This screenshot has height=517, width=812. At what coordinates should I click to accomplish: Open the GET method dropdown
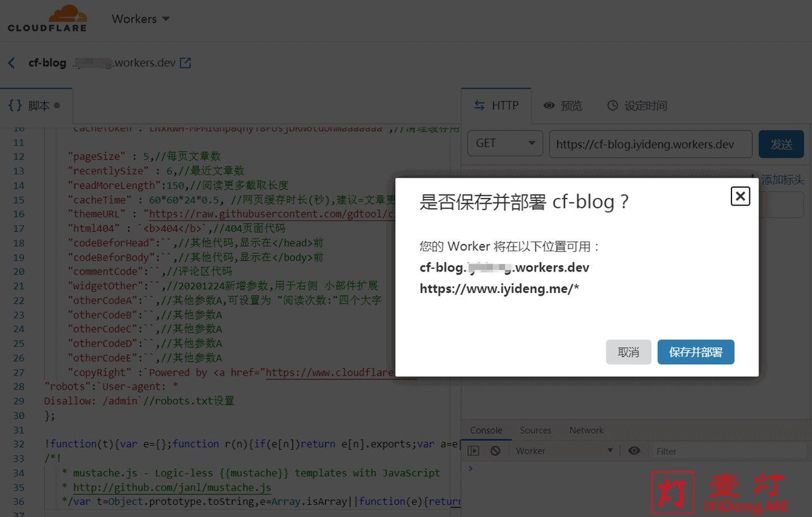pyautogui.click(x=505, y=144)
